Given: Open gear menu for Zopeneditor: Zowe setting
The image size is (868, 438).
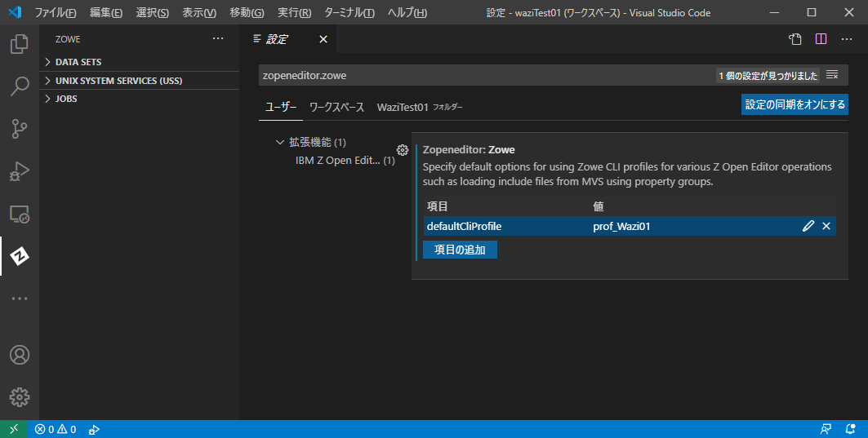Looking at the screenshot, I should pos(403,150).
